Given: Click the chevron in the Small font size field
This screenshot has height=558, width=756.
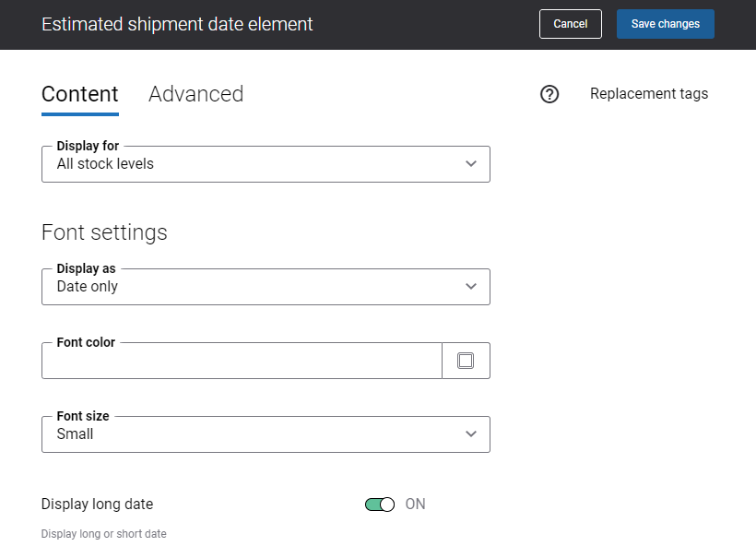Looking at the screenshot, I should pos(471,434).
